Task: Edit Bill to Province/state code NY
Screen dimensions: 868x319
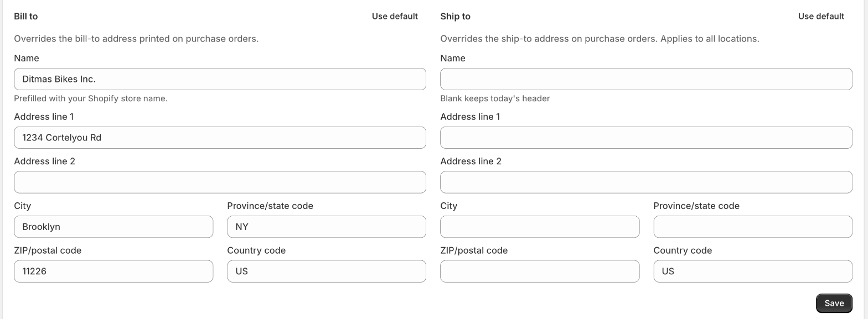Action: pyautogui.click(x=327, y=227)
